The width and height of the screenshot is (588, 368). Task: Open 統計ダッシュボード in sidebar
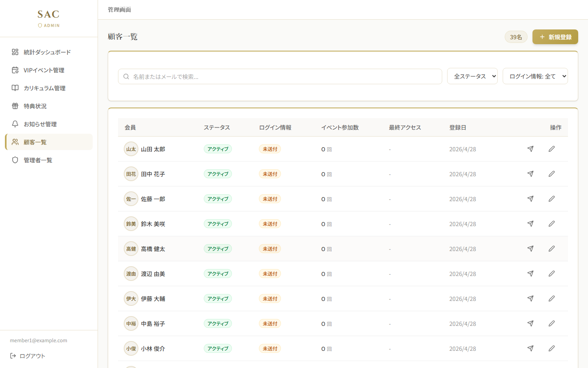[x=49, y=52]
